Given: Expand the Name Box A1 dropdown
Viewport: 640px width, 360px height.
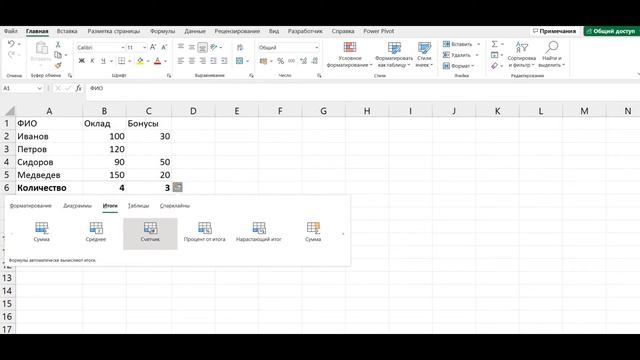Looking at the screenshot, I should click(39, 88).
